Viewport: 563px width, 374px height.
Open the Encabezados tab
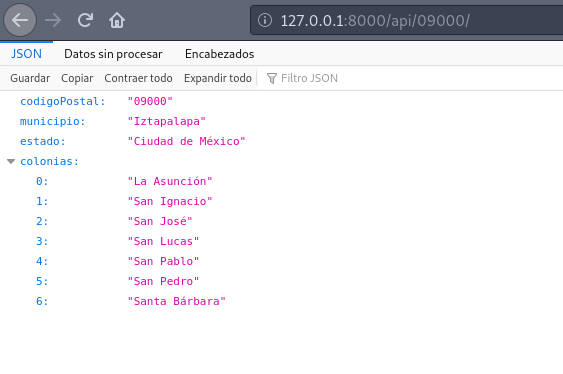pos(219,54)
